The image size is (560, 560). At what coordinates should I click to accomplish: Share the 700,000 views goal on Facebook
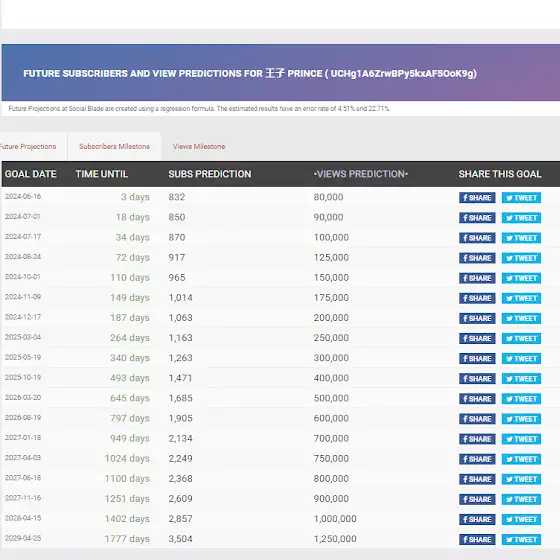coord(477,439)
